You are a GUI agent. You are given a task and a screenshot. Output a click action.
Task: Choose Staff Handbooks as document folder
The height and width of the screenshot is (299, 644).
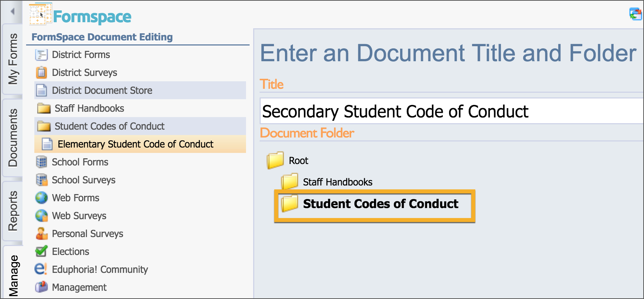(327, 182)
